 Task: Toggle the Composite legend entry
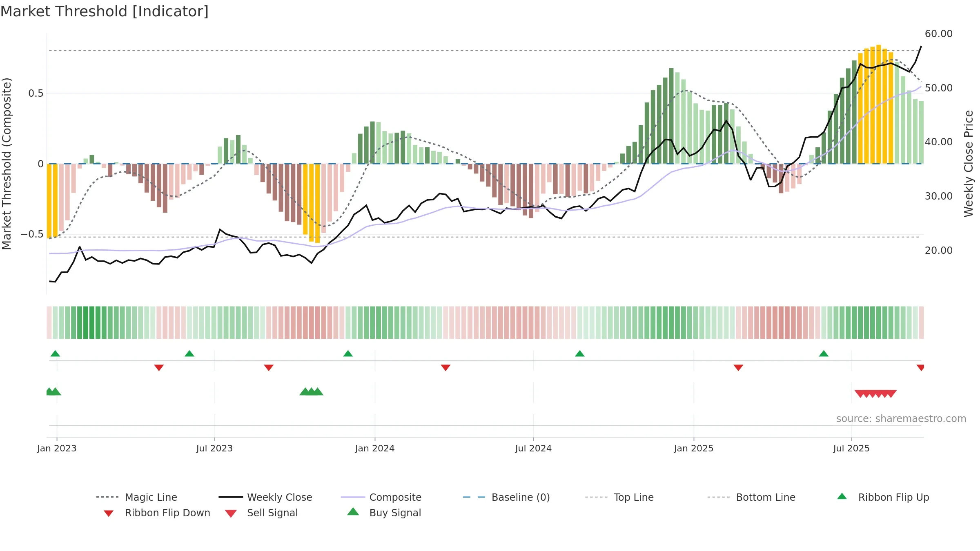click(381, 497)
